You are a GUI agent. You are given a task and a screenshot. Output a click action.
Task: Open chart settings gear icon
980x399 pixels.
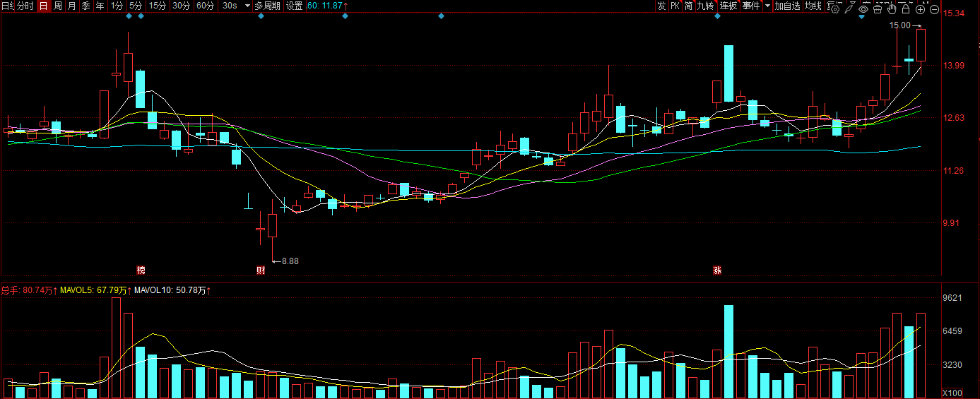835,9
